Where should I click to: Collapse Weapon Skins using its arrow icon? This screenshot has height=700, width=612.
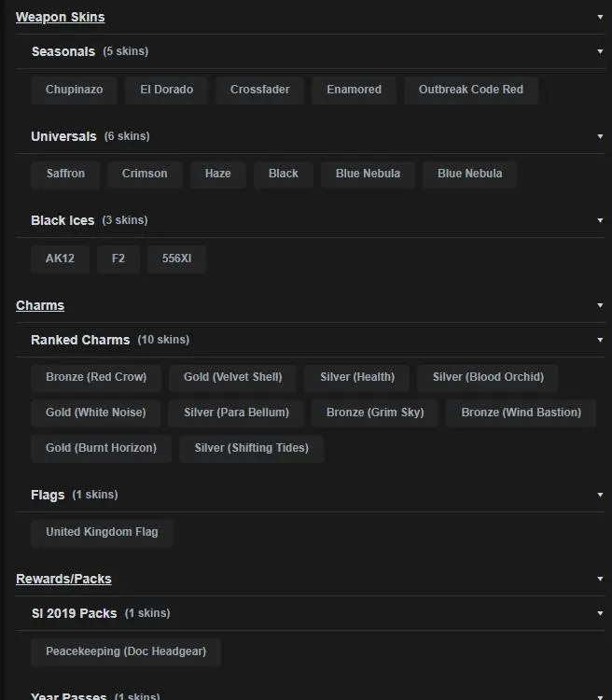(600, 17)
